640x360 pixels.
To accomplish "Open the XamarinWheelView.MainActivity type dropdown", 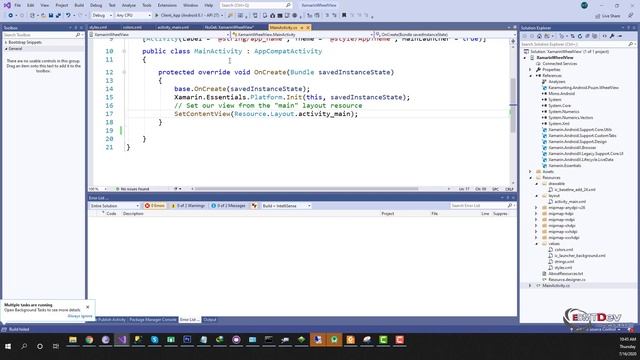I will [x=302, y=35].
